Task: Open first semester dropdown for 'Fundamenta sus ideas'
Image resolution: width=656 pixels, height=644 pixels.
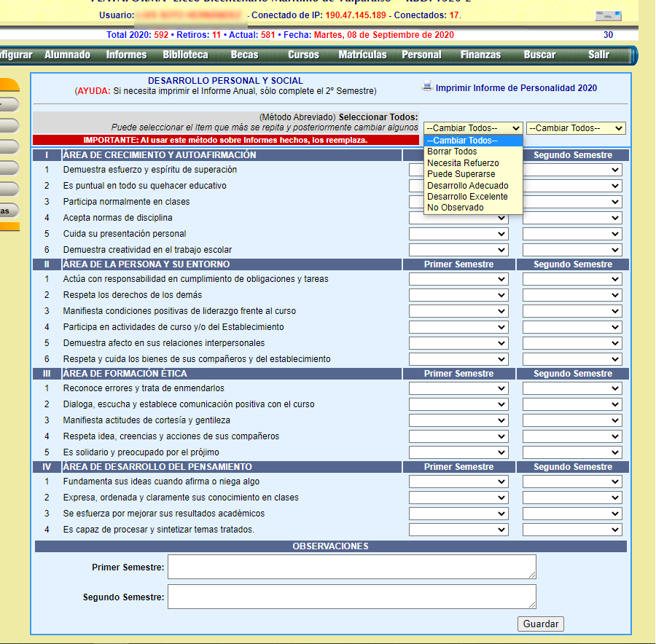Action: (458, 482)
